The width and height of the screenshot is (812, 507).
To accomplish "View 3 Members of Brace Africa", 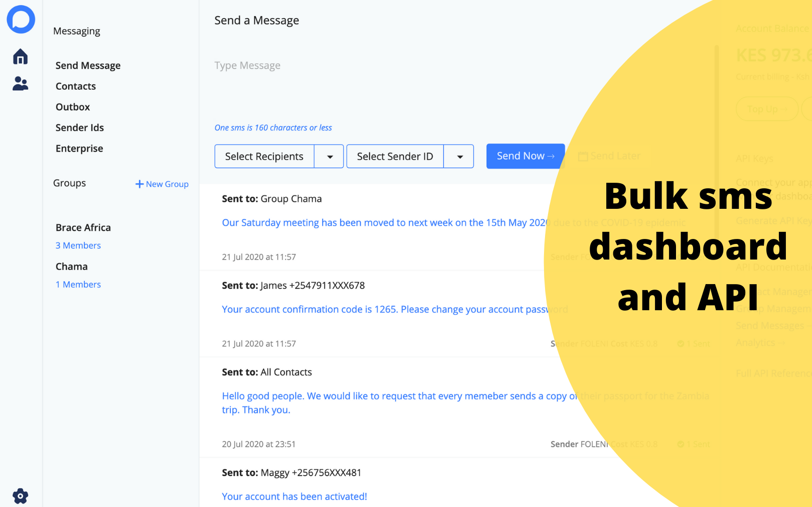I will point(78,245).
